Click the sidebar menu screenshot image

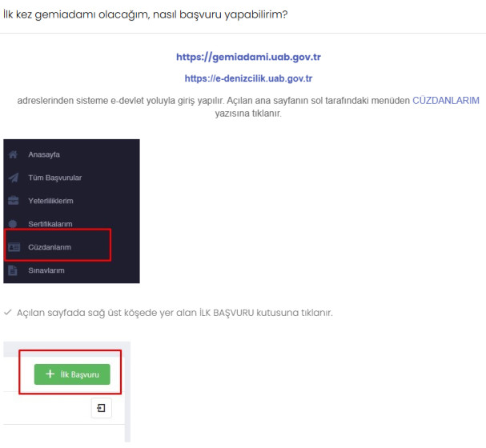pyautogui.click(x=71, y=211)
